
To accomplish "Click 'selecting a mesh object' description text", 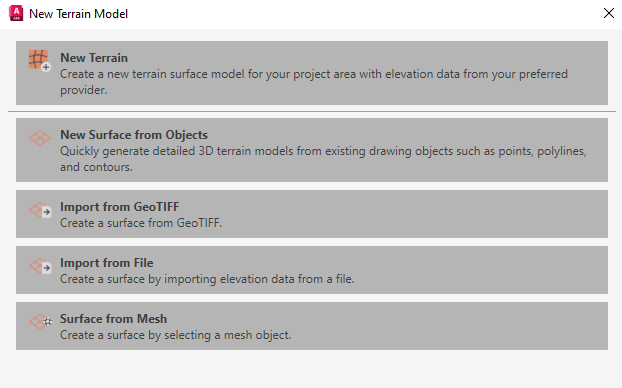I will tap(228, 335).
